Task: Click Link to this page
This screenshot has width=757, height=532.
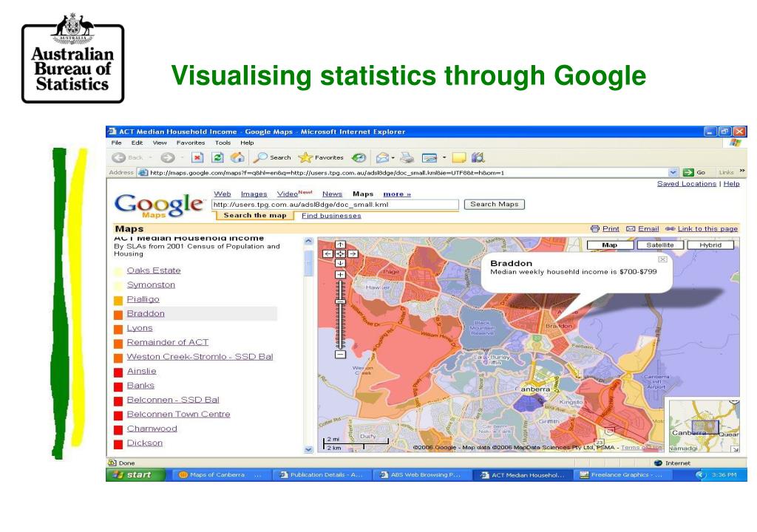Action: click(x=707, y=229)
